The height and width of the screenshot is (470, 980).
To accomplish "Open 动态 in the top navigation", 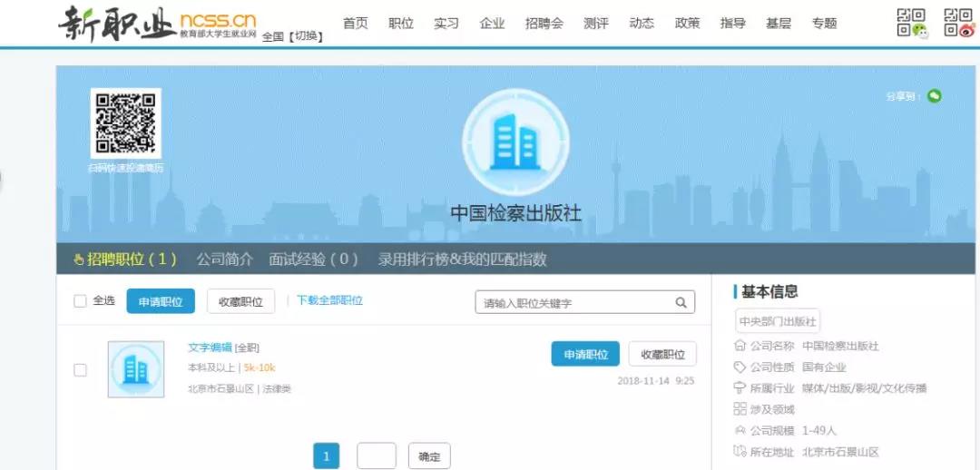I will pos(642,24).
